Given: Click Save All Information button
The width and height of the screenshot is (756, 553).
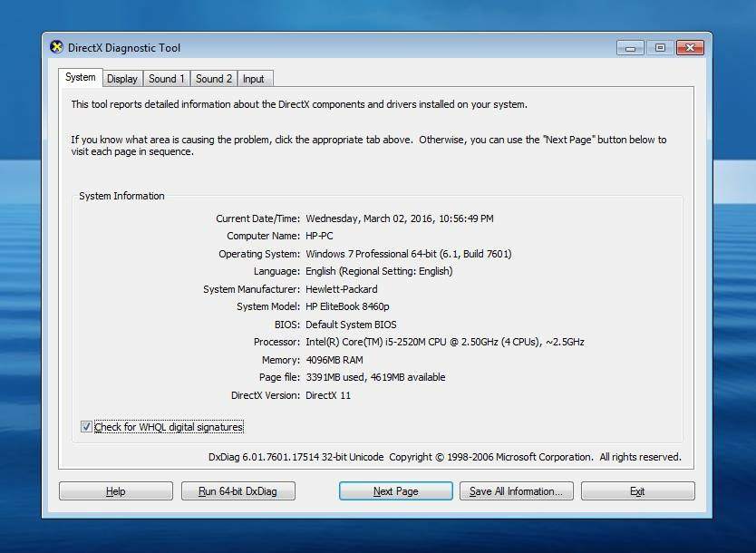Looking at the screenshot, I should [x=517, y=490].
